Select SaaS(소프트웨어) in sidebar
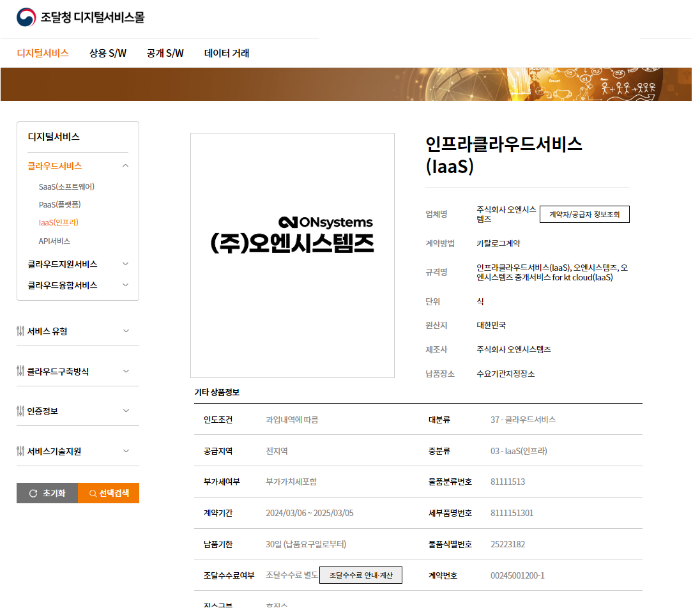The width and height of the screenshot is (700, 608). pos(66,186)
